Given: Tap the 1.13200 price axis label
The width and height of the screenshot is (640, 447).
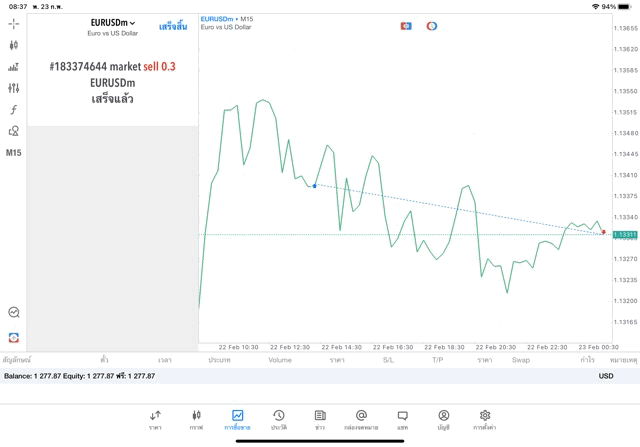Looking at the screenshot, I should (626, 301).
